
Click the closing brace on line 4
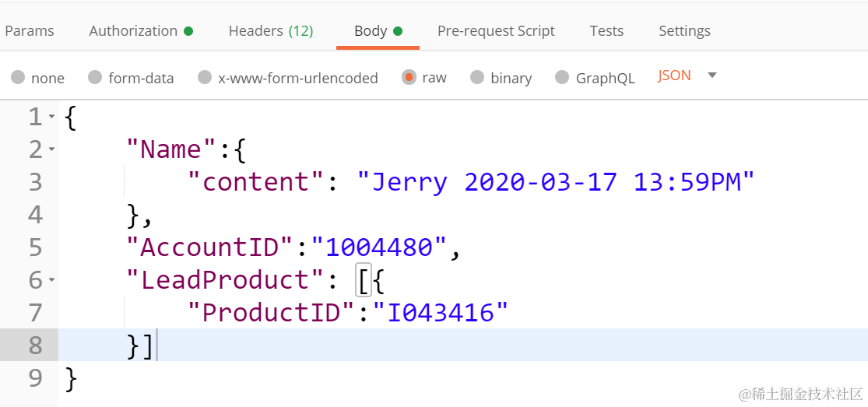click(133, 215)
